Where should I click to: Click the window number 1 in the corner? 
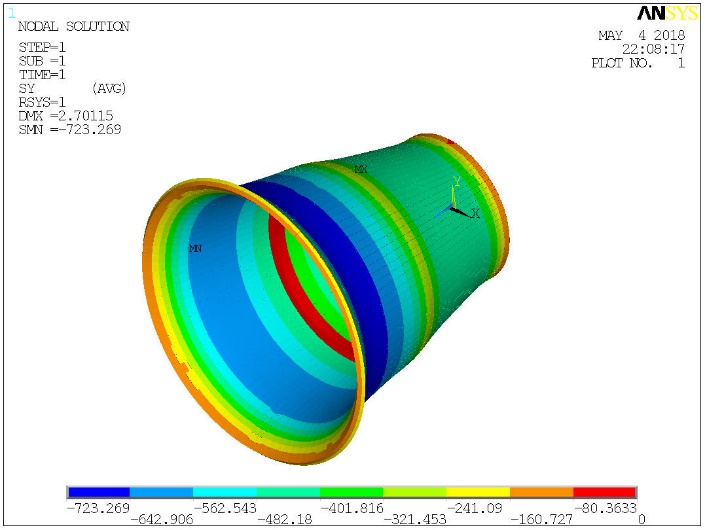pyautogui.click(x=11, y=13)
